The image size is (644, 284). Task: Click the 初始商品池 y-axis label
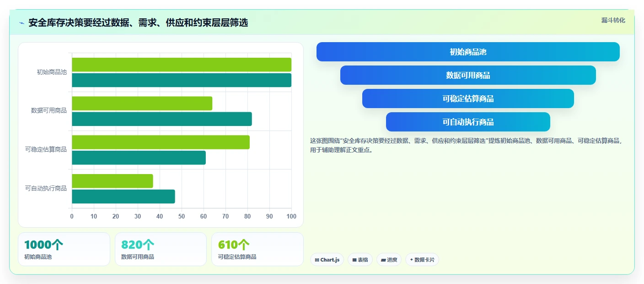(52, 72)
